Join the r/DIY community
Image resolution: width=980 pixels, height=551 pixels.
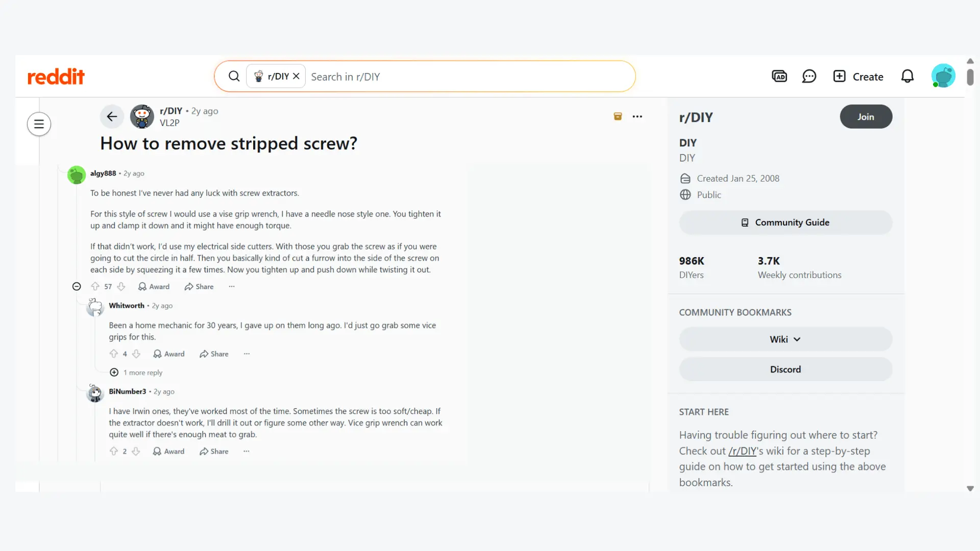coord(866,117)
